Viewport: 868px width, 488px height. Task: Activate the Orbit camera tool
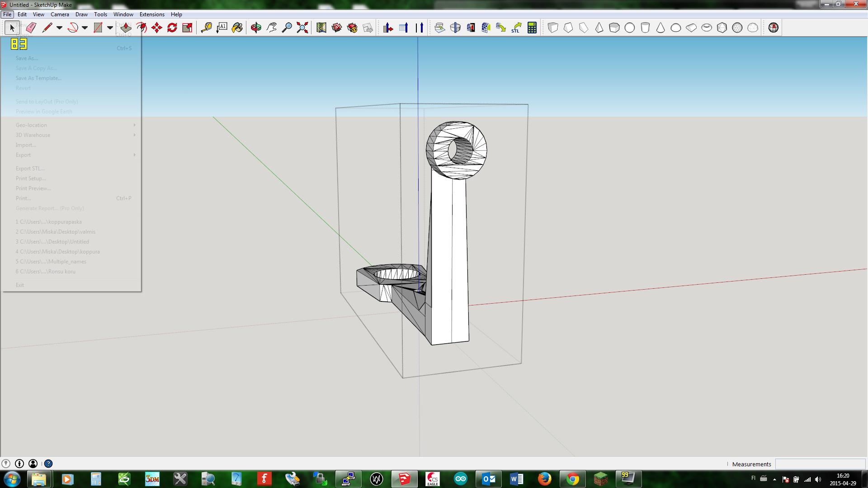(256, 28)
